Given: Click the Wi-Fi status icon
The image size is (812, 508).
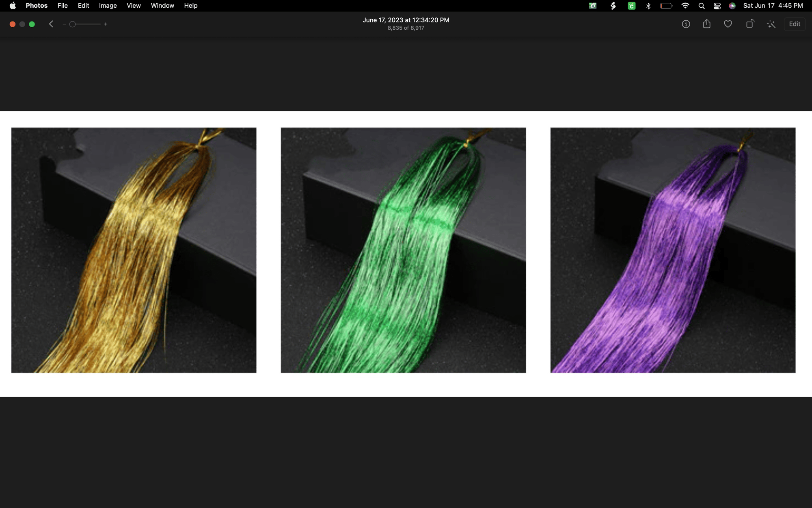Looking at the screenshot, I should pos(685,6).
